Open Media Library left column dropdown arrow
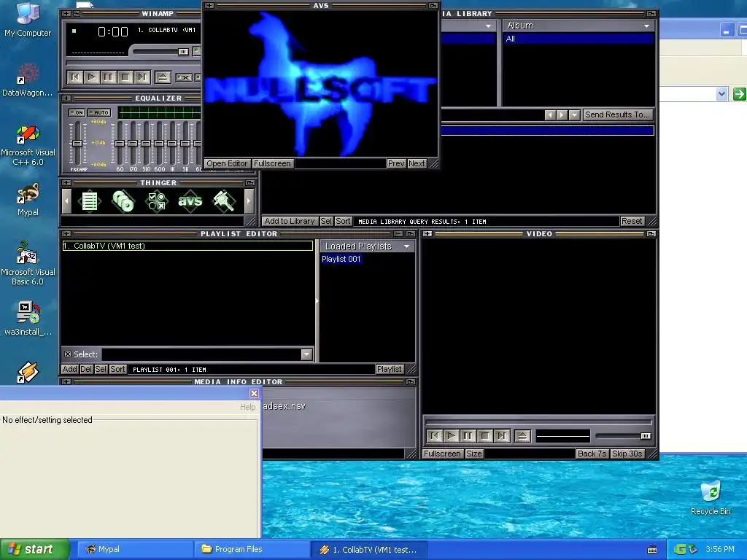The image size is (747, 560). coord(488,26)
